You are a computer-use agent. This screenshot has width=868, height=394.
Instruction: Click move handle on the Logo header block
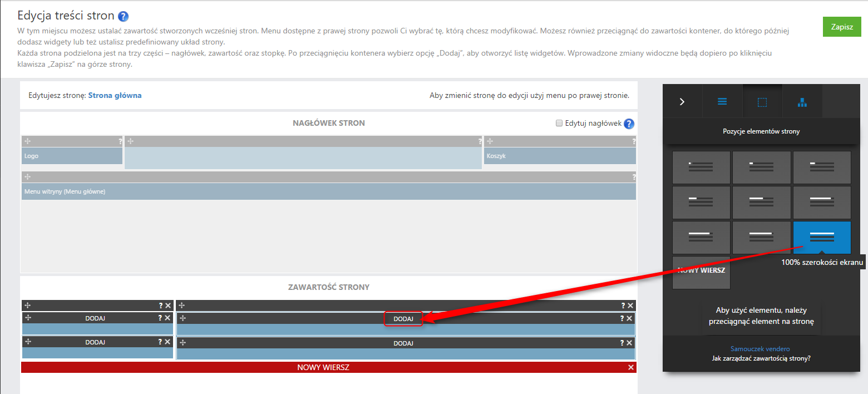(x=28, y=141)
